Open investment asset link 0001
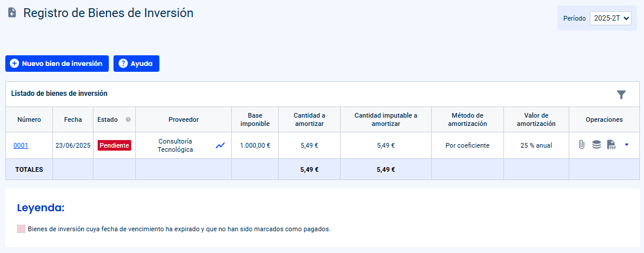 21,145
